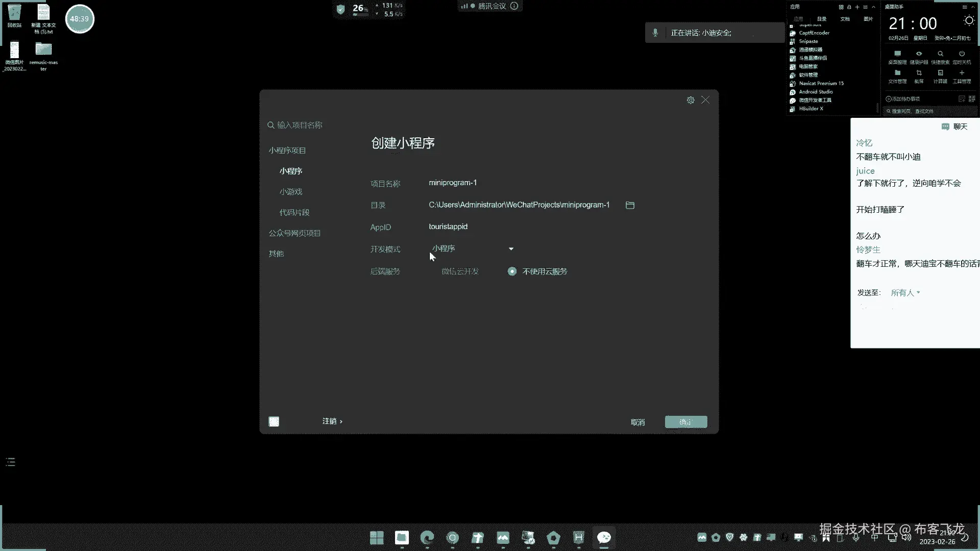Select the 不使用云服务 radio option
This screenshot has height=551, width=980.
(x=512, y=271)
